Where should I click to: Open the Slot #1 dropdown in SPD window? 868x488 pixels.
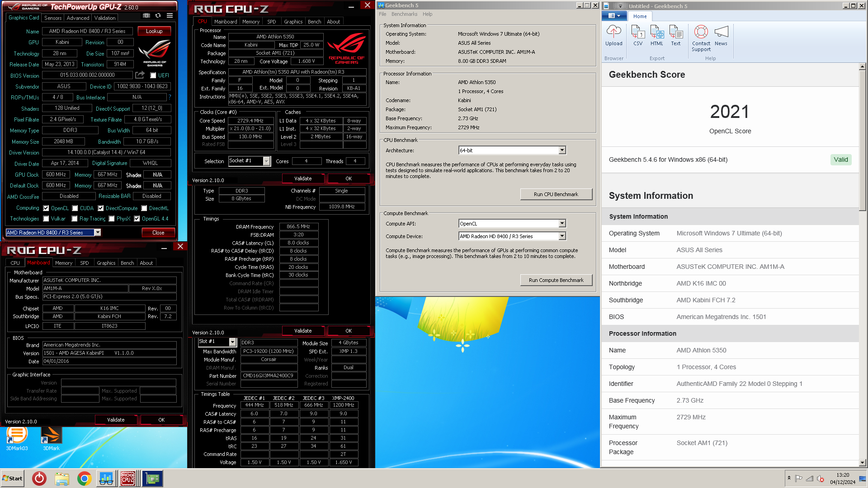pyautogui.click(x=232, y=342)
